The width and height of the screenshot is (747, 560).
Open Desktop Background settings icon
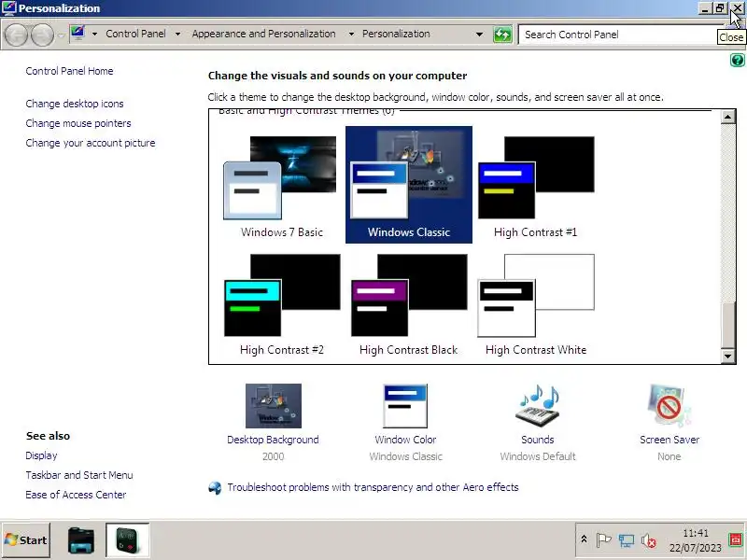(x=273, y=406)
